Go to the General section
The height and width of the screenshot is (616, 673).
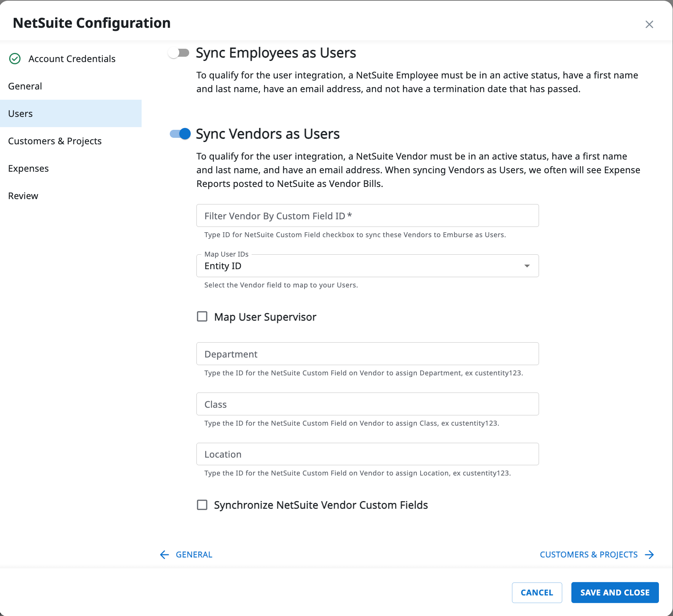click(x=71, y=86)
